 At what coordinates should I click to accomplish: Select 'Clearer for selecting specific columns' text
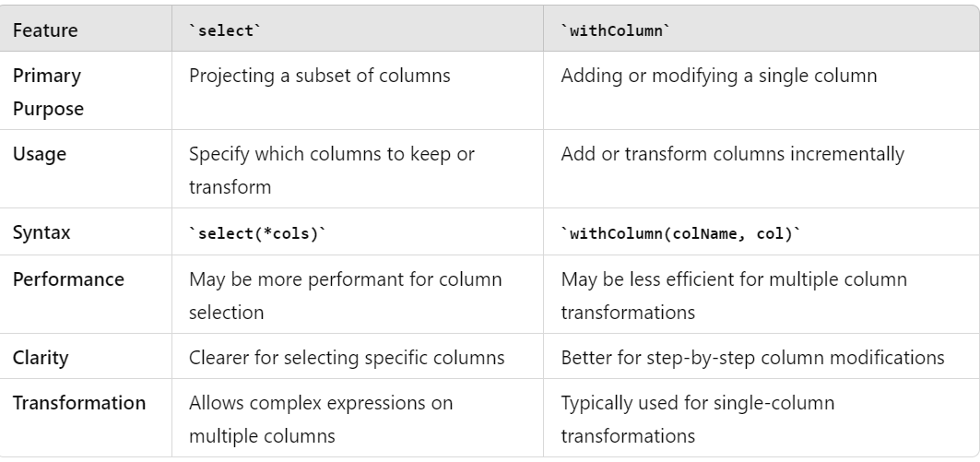(347, 358)
